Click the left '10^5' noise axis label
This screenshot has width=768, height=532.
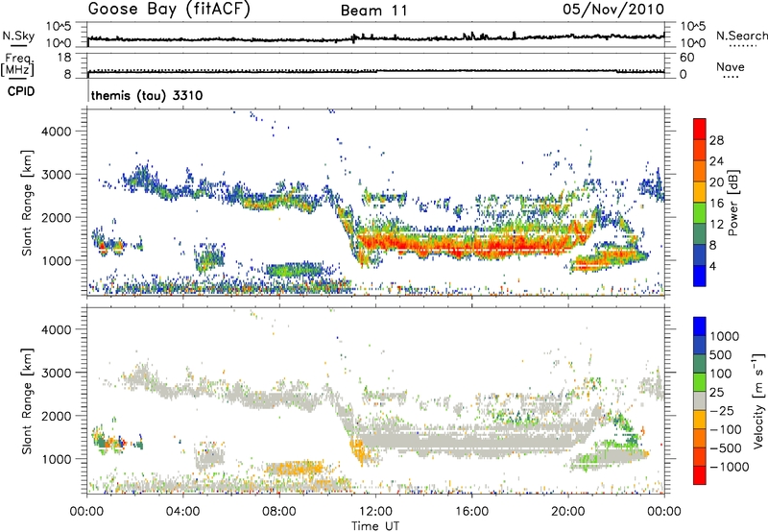[59, 26]
